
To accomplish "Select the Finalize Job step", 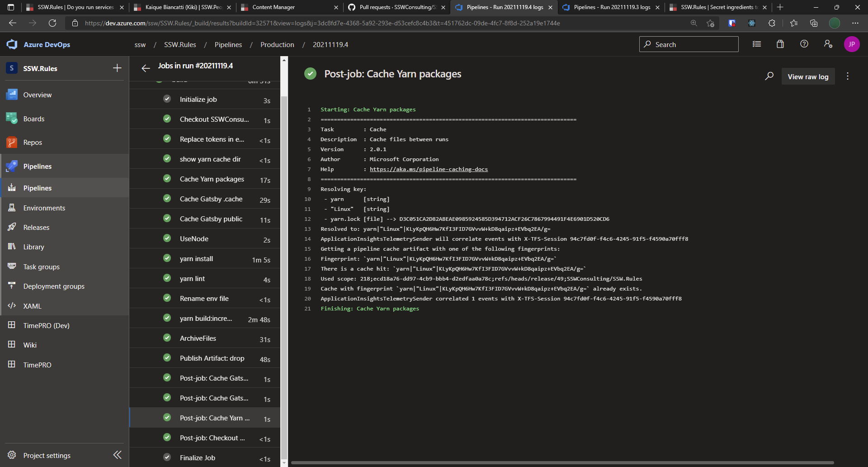I will coord(205,458).
